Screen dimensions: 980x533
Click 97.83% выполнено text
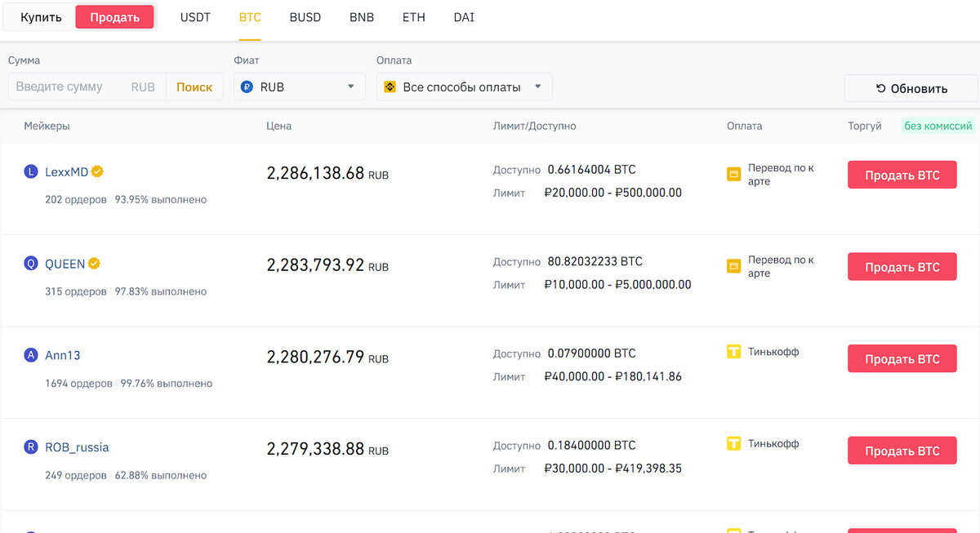(161, 291)
